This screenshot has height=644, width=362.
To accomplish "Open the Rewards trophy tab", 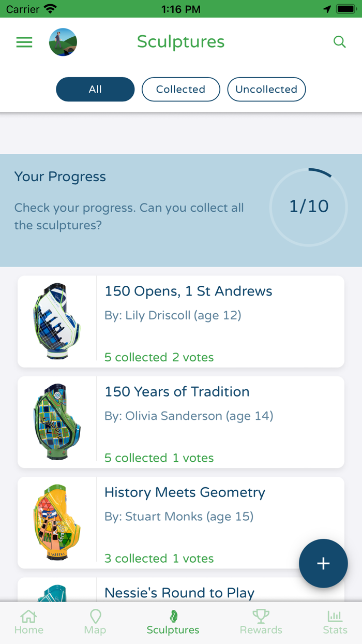I will (261, 622).
